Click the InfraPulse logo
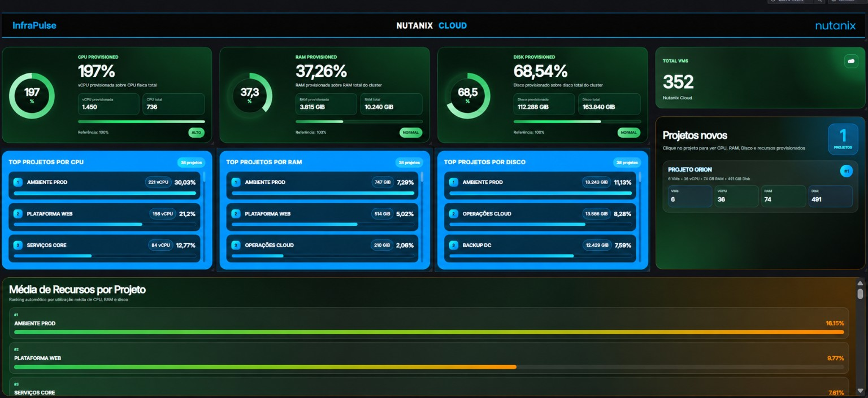The image size is (868, 398). click(x=34, y=25)
